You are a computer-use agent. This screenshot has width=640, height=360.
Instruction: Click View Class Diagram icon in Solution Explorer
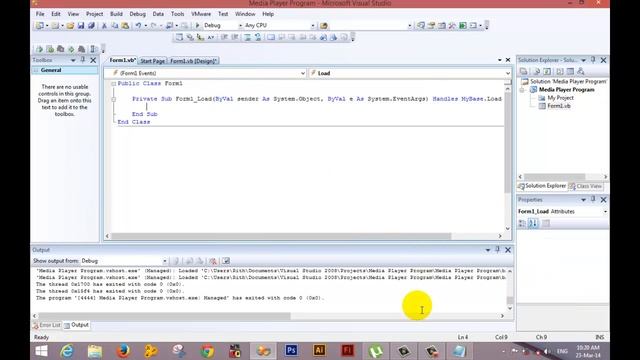tap(581, 71)
